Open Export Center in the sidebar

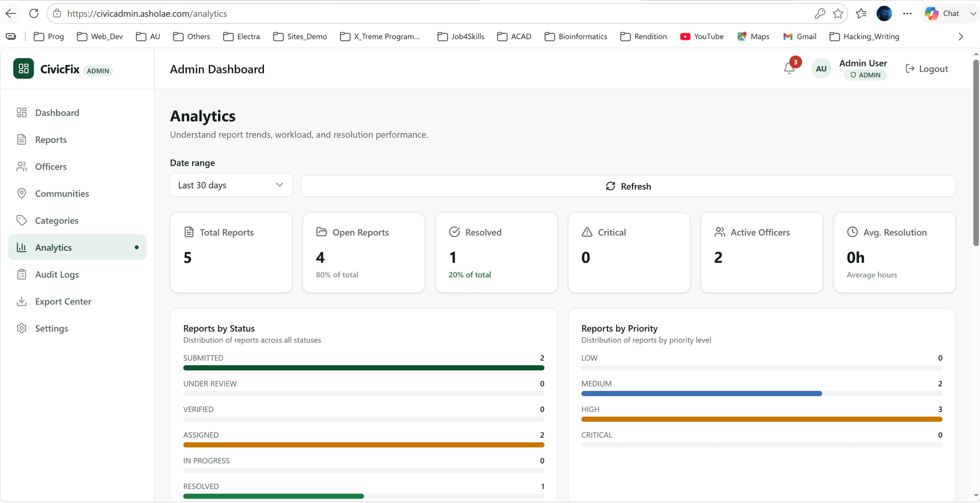click(77, 301)
